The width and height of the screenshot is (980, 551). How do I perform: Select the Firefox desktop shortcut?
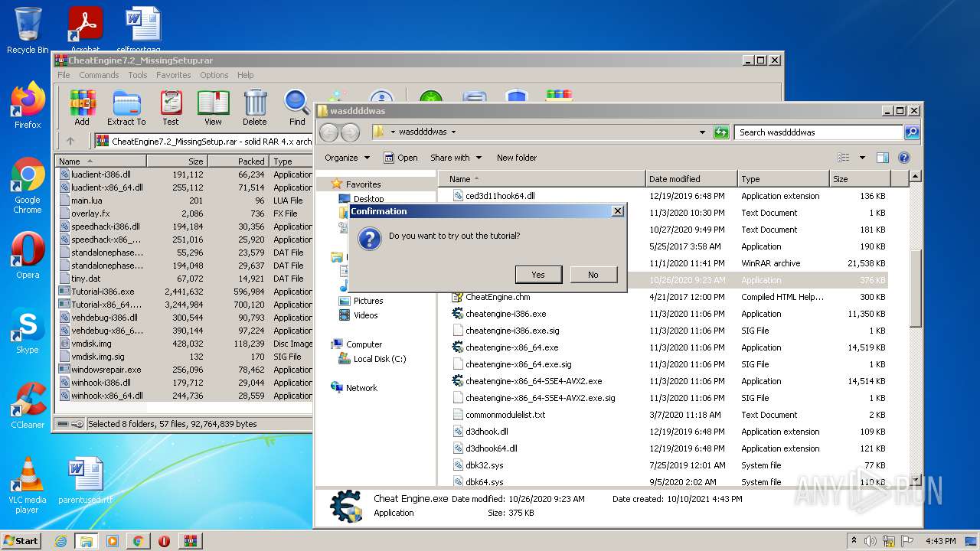[x=28, y=105]
